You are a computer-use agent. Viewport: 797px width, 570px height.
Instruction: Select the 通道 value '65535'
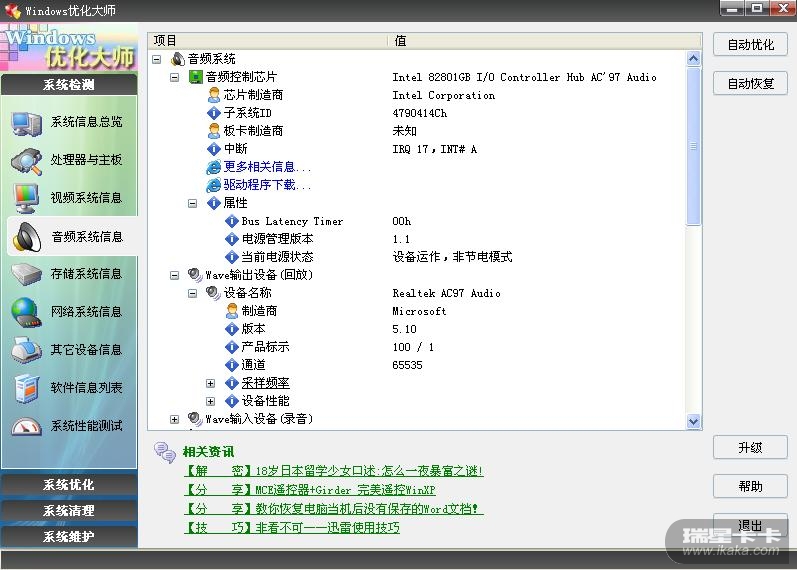pyautogui.click(x=407, y=365)
